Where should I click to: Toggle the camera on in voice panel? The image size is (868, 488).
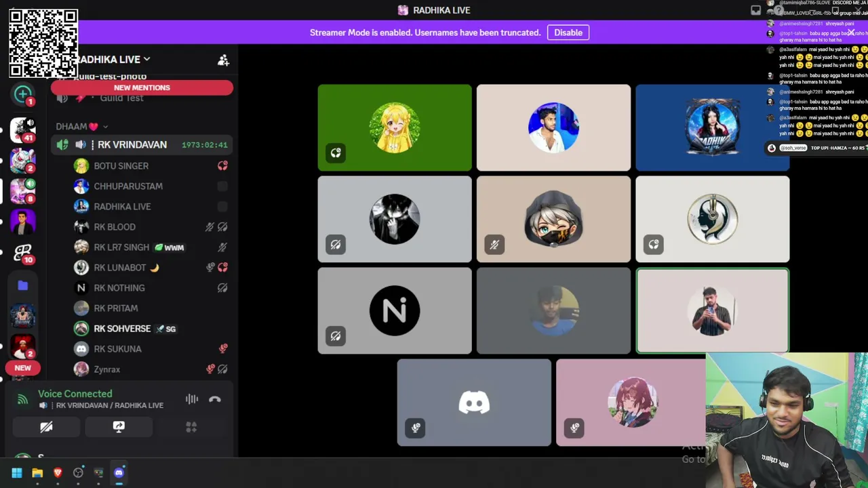click(x=46, y=427)
